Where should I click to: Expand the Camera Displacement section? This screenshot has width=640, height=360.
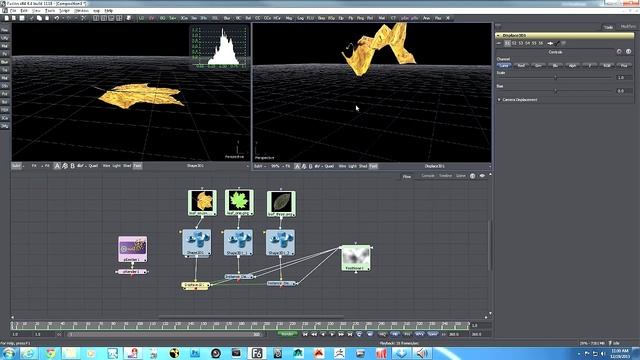499,100
